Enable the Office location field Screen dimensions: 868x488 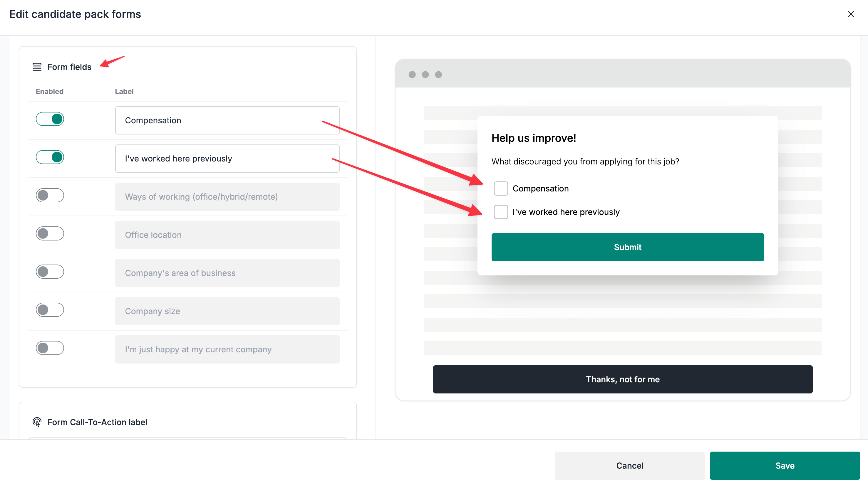tap(50, 233)
